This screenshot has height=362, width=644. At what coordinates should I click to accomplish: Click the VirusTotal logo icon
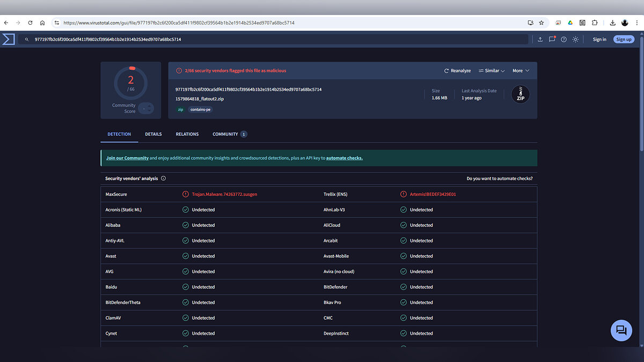[8, 39]
